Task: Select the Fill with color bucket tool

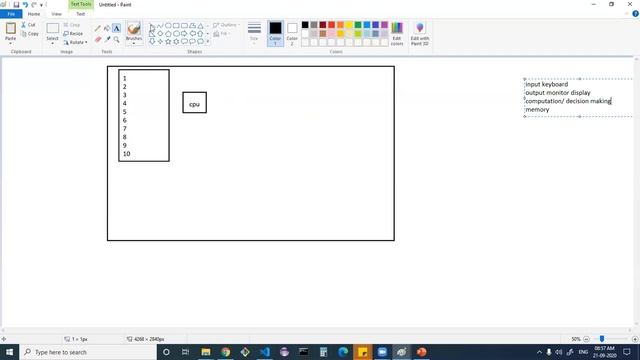Action: 107,29
